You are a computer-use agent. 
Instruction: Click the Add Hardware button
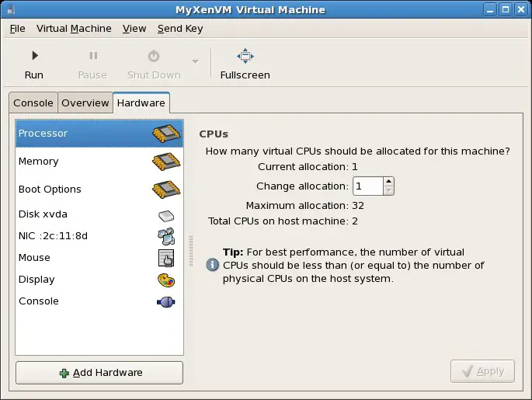pyautogui.click(x=99, y=373)
